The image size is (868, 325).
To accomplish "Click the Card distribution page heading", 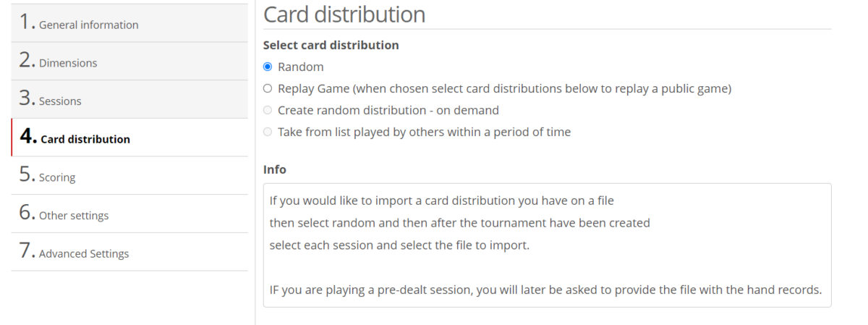I will click(x=344, y=14).
